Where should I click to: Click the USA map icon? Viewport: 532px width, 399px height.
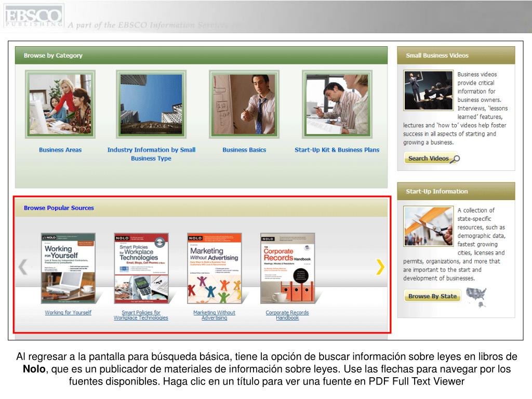[477, 297]
